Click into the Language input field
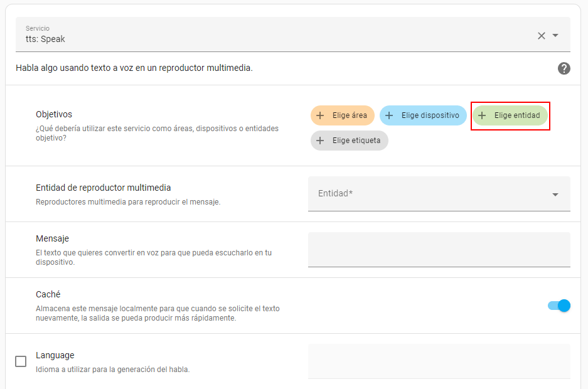The width and height of the screenshot is (588, 389). 439,361
